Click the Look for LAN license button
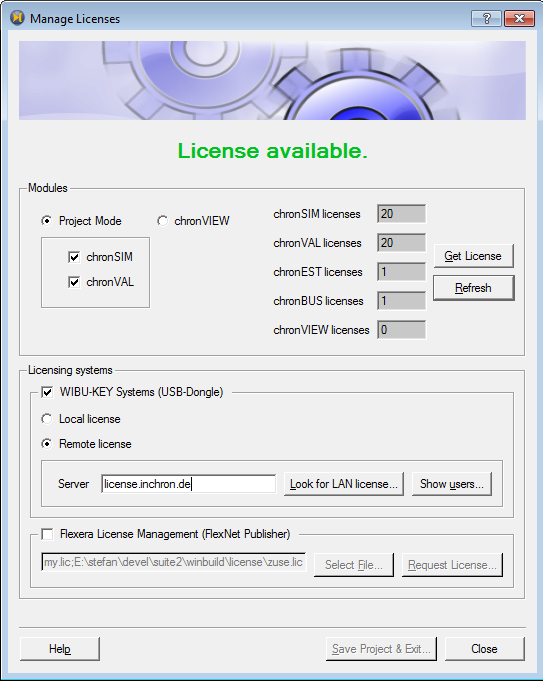 click(x=344, y=484)
